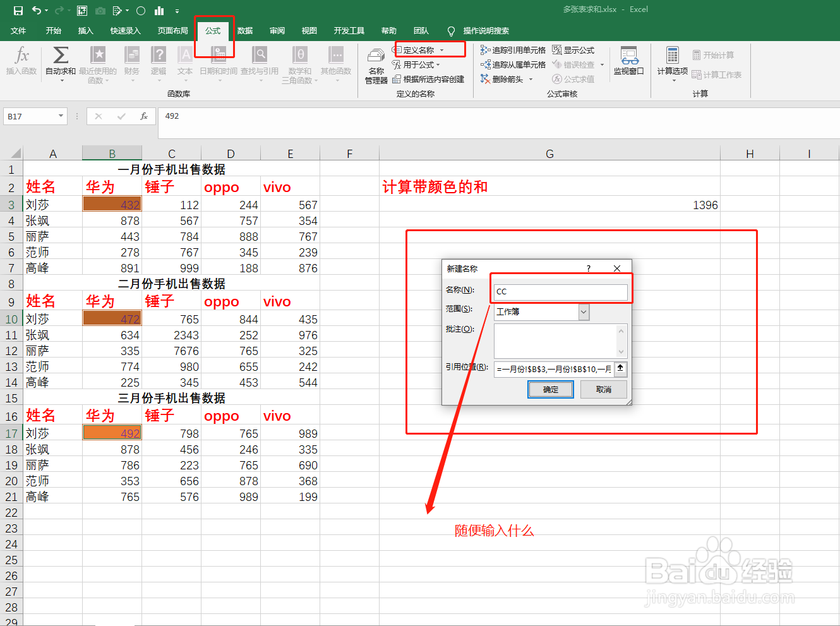
Task: Click the 名称 input field containing CC
Action: tap(561, 291)
